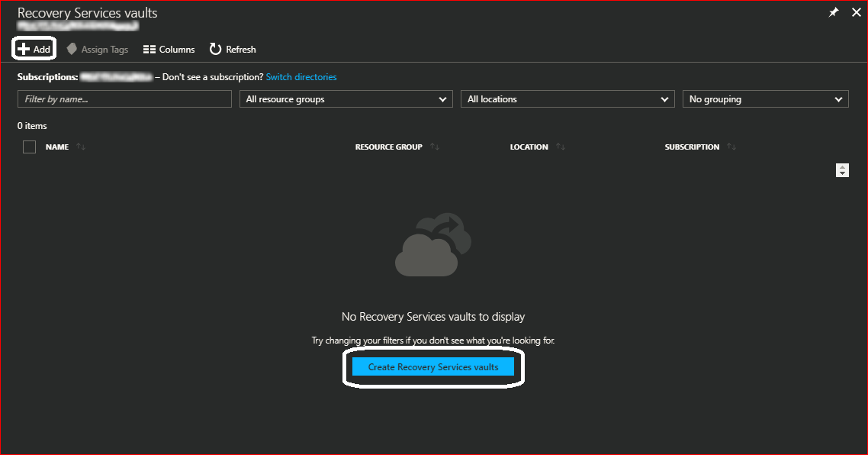Open the Columns chooser
This screenshot has height=455, width=868.
[x=169, y=50]
